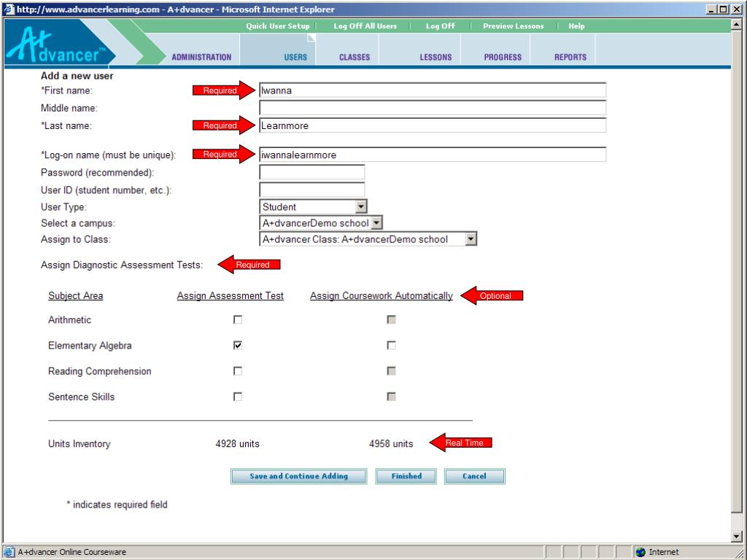Click Assign Coursework Automatically header

(381, 296)
